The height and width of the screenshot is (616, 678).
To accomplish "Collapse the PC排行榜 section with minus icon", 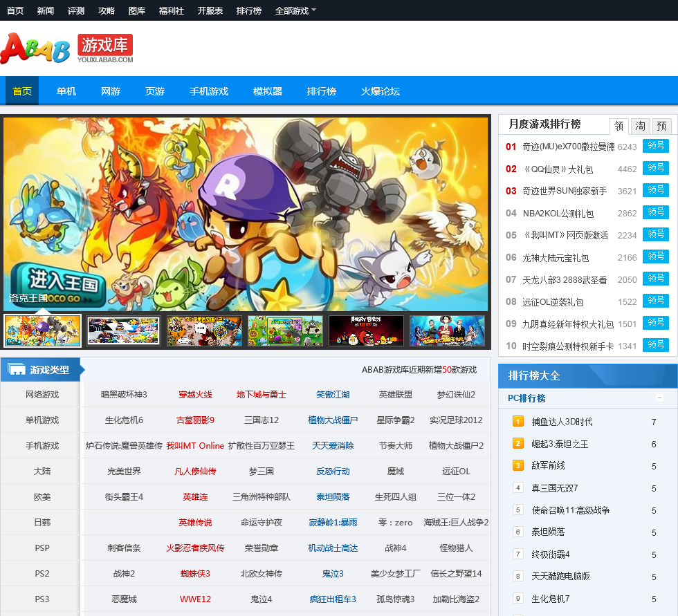I will [x=659, y=398].
